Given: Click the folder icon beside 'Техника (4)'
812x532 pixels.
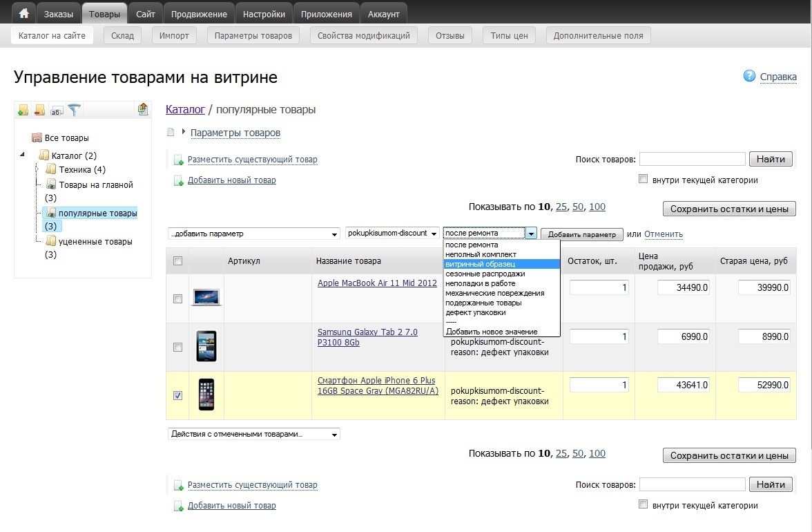Looking at the screenshot, I should pyautogui.click(x=51, y=169).
